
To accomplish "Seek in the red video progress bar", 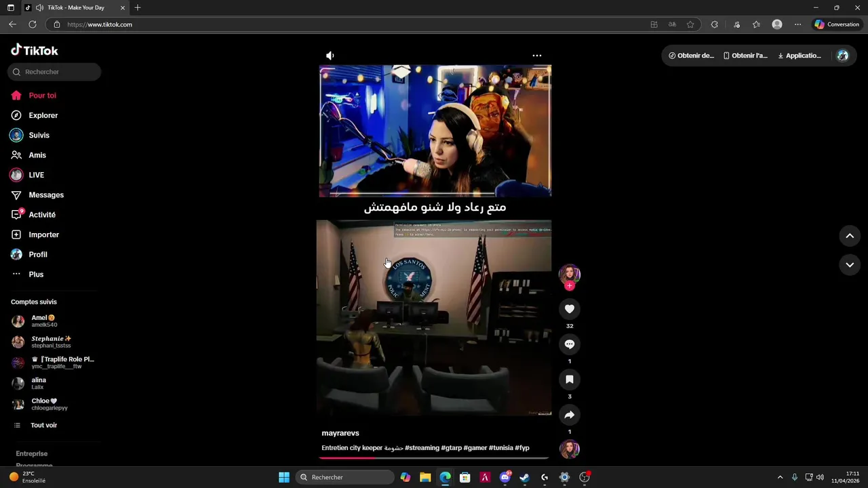I will [434, 457].
